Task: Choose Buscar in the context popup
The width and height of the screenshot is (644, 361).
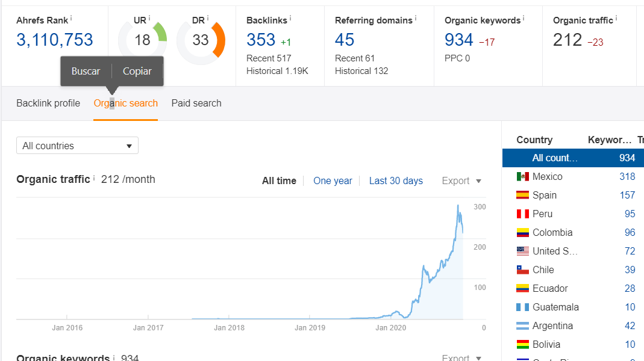Action: click(x=86, y=72)
